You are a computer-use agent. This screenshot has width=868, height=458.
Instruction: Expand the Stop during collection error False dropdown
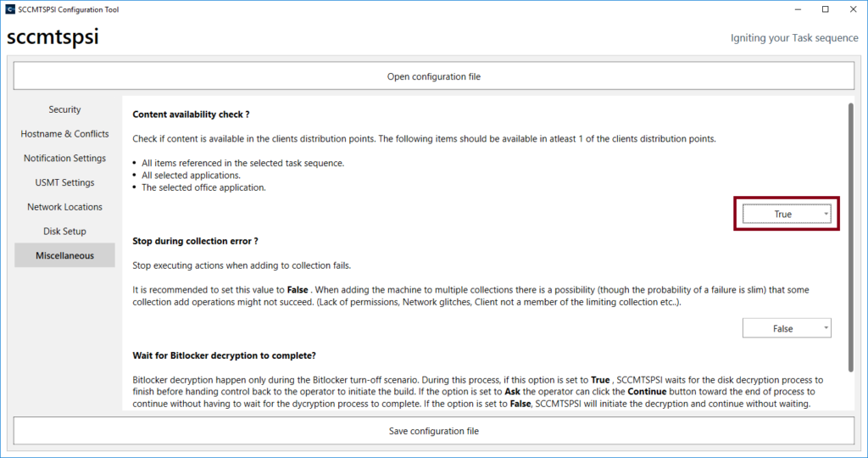tap(787, 328)
